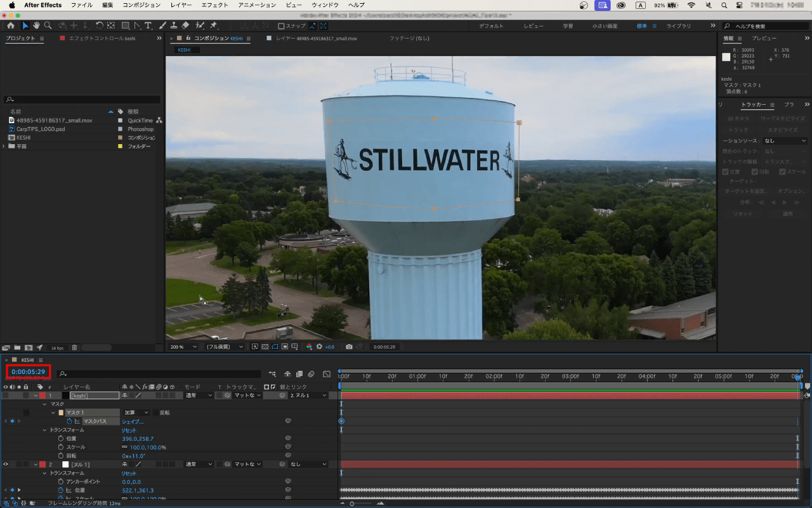Screen dimensions: 812x508
Task: Toggle mask and shape path visibility in viewer
Action: pos(275,347)
